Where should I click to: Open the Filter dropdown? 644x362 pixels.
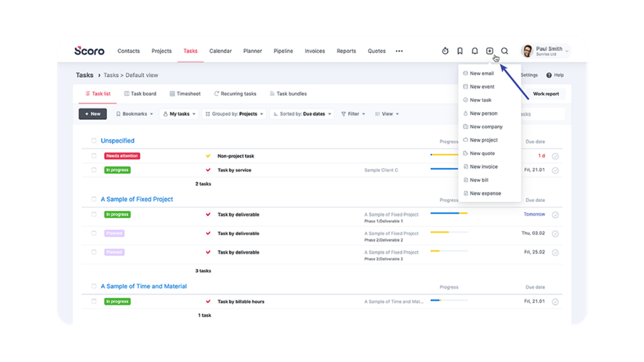353,114
